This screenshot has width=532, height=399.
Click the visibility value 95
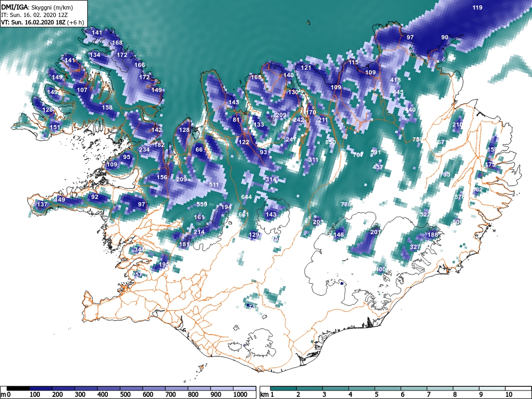coord(127,157)
